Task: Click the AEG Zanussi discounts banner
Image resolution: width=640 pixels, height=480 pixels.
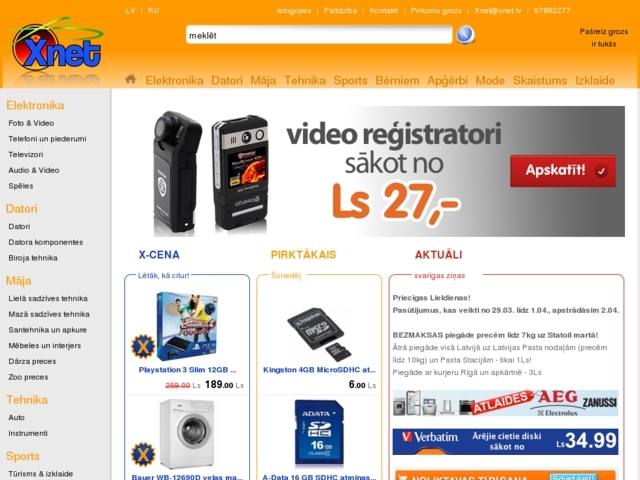Action: point(505,403)
